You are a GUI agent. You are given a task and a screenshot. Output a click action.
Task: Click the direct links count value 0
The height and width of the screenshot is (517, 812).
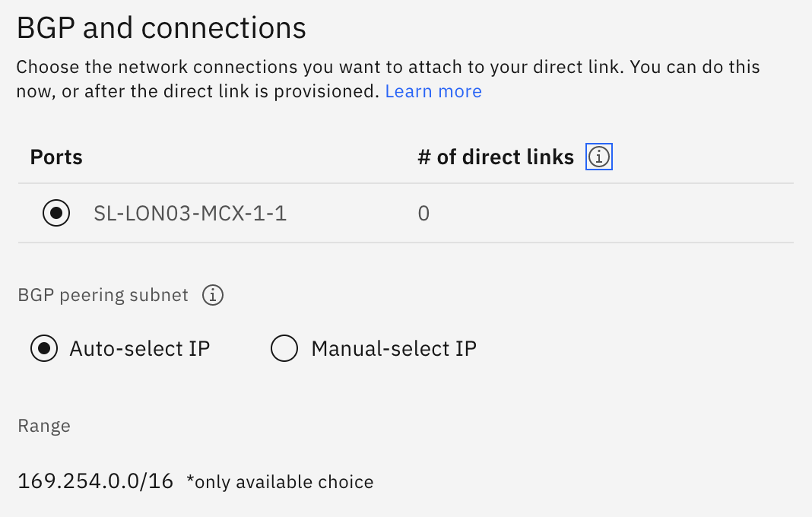(423, 214)
